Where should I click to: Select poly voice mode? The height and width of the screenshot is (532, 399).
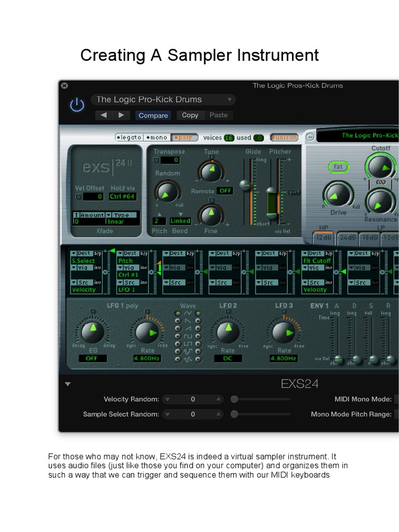tap(184, 137)
